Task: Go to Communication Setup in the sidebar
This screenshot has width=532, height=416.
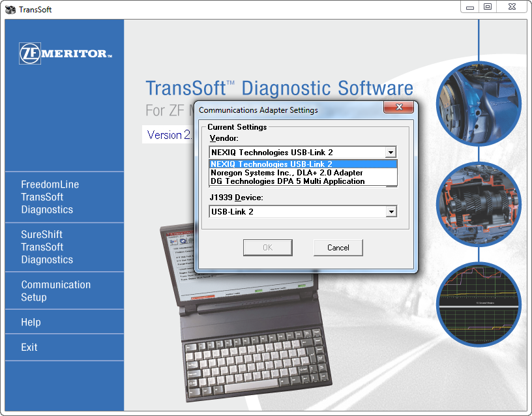Action: [x=56, y=291]
